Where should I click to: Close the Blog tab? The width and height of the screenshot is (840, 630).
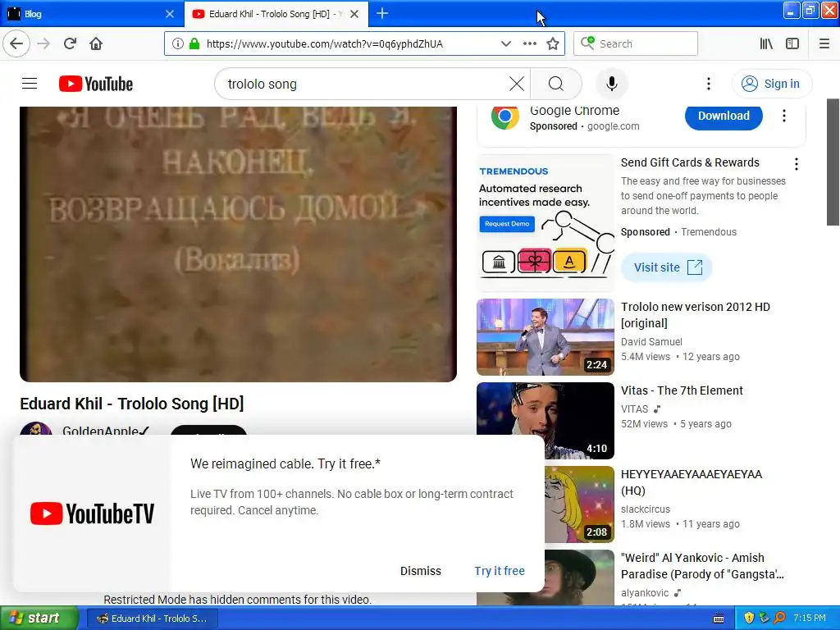(x=169, y=14)
